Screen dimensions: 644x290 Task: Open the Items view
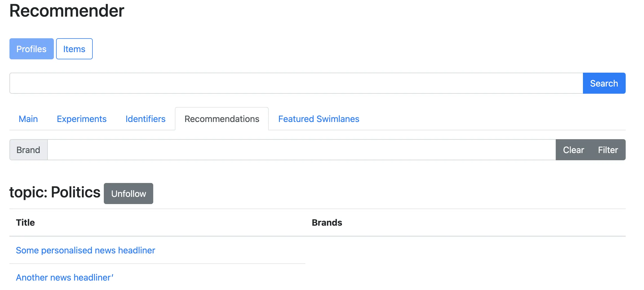74,49
